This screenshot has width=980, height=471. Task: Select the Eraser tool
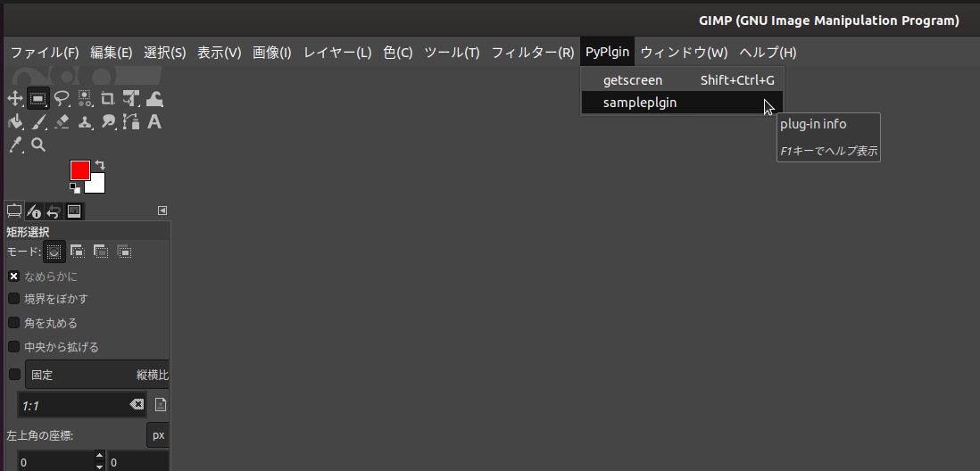tap(62, 122)
